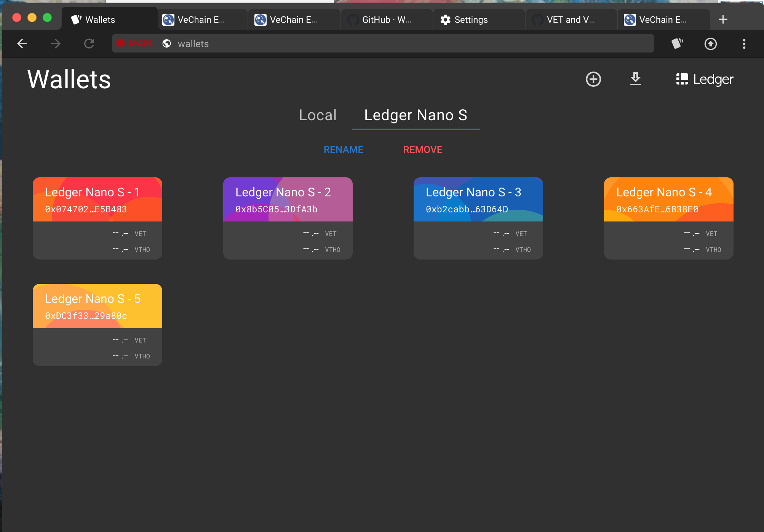The height and width of the screenshot is (532, 764).
Task: Switch to the Local wallets view
Action: (x=318, y=115)
